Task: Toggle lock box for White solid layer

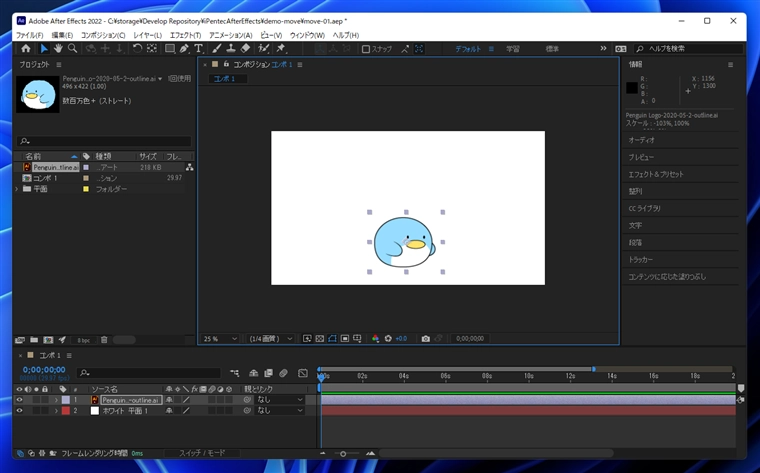Action: click(45, 410)
